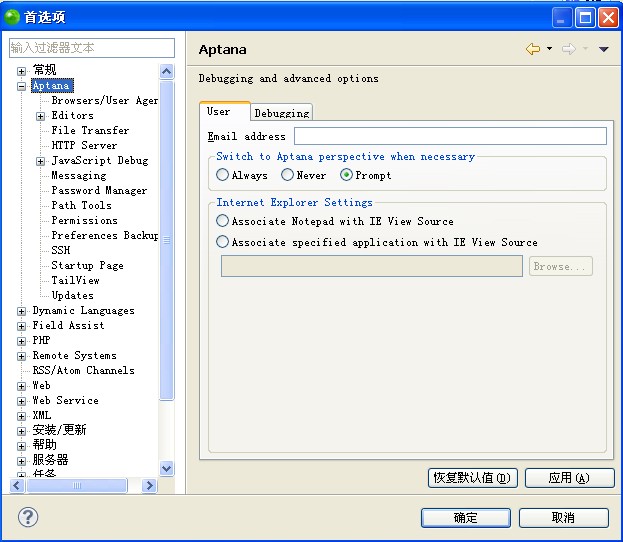This screenshot has width=623, height=542.
Task: Select HTTP Server in the tree
Action: (x=84, y=145)
